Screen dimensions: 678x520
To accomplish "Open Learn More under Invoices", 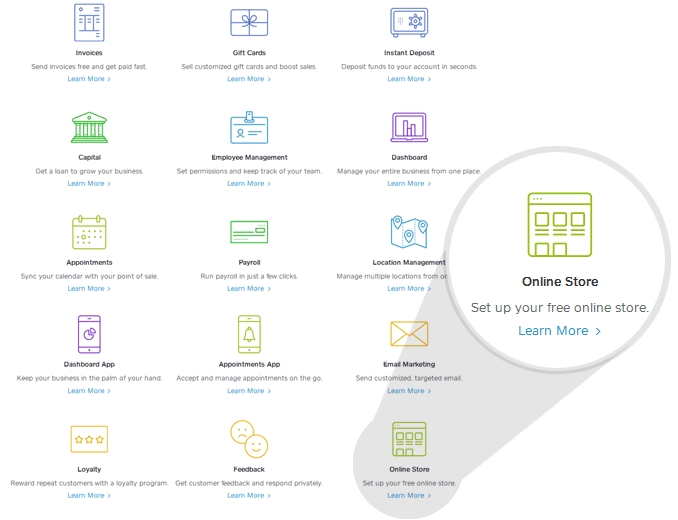I will click(89, 79).
